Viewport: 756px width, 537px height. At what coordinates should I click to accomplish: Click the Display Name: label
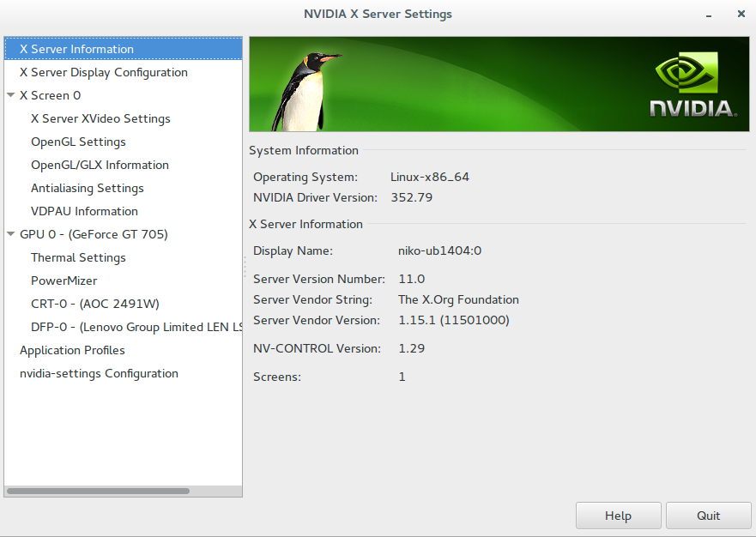293,251
